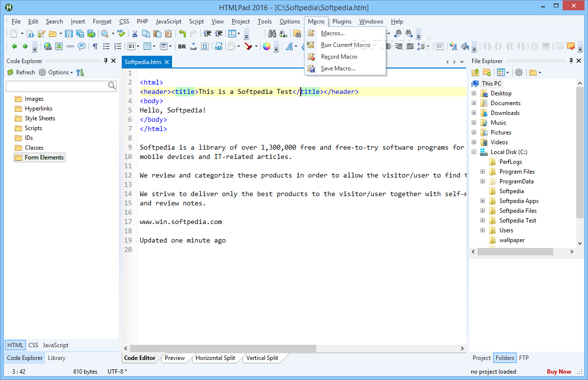Click Sort icon in Code Explorer
Screen dimensions: 588x380
pos(80,72)
